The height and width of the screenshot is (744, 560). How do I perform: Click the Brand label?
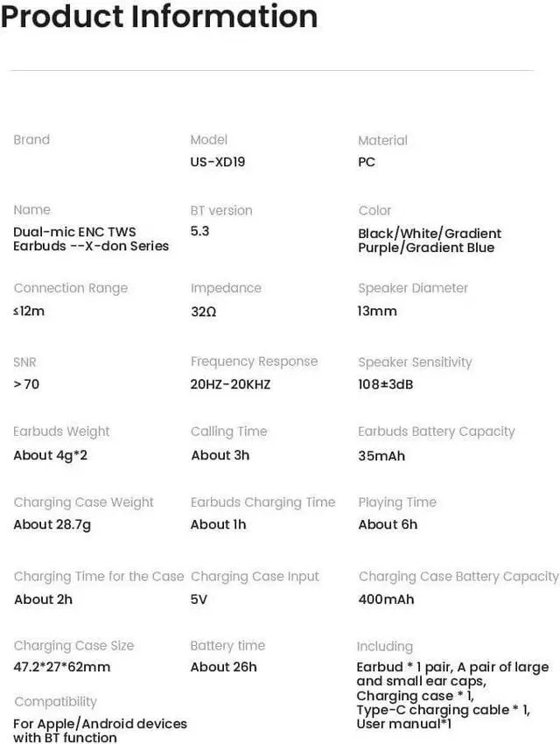click(31, 139)
